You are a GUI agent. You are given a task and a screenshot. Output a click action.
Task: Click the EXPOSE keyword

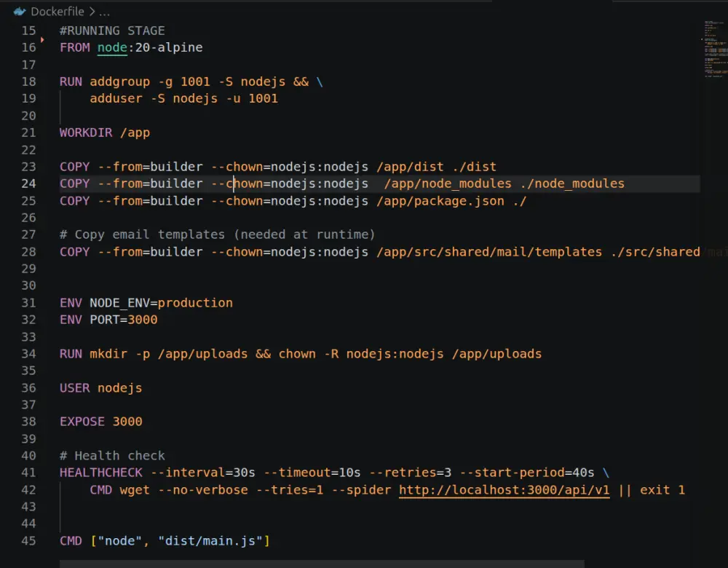click(82, 422)
